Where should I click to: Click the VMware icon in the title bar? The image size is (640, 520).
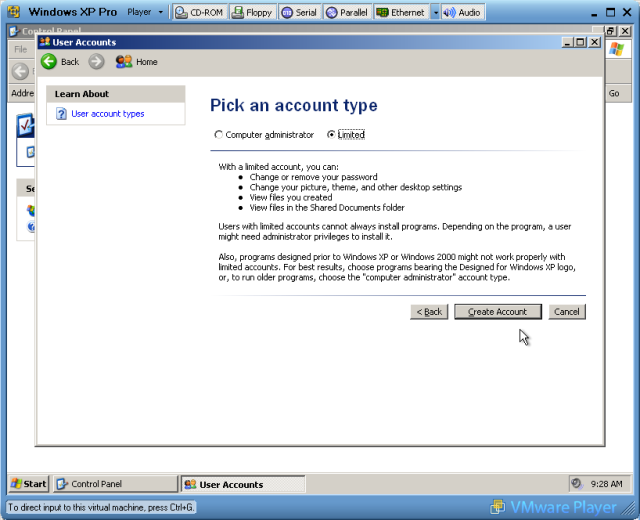point(14,12)
